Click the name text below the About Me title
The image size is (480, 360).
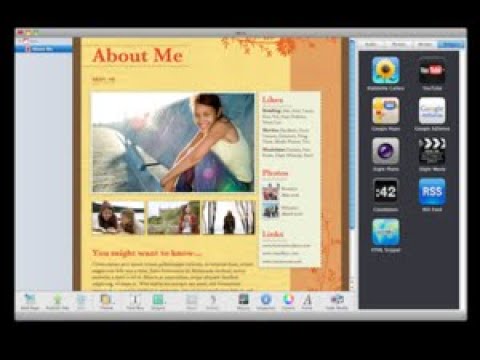104,79
